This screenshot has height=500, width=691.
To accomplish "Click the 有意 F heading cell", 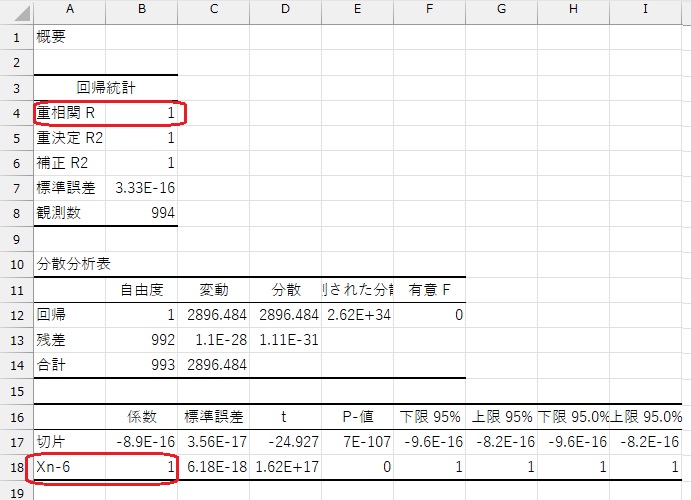I will (x=429, y=290).
